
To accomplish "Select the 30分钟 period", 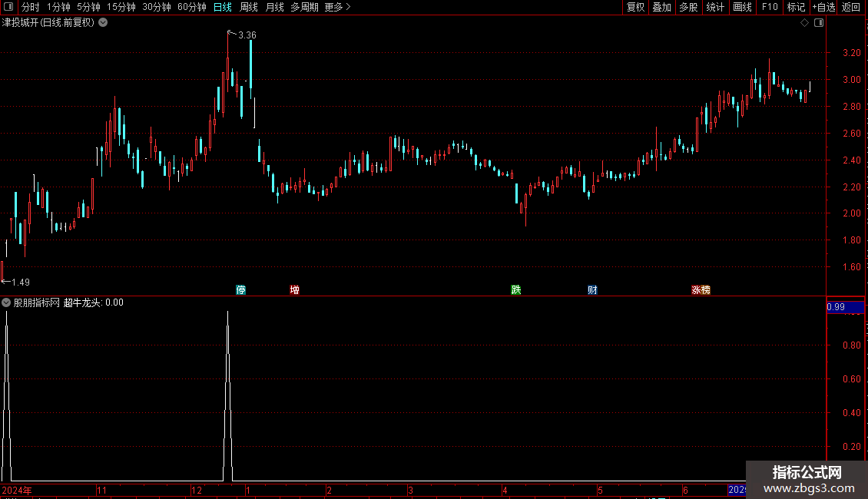I will point(157,7).
